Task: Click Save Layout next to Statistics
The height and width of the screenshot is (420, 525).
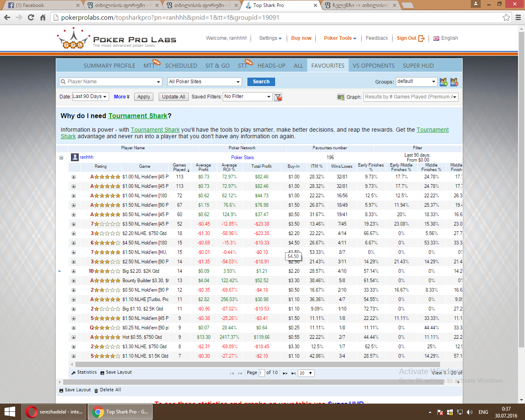Action: 116,372
